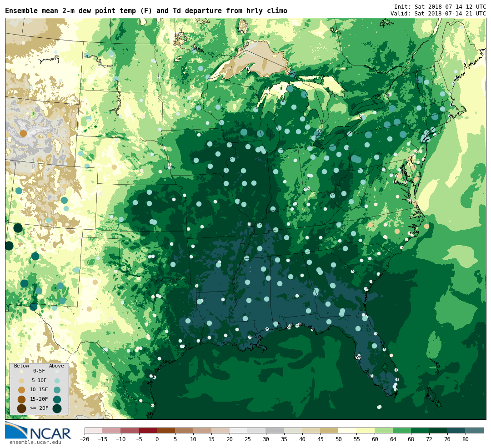Click the Valid time text line
Viewport: 491px width, 448px height.
[438, 14]
